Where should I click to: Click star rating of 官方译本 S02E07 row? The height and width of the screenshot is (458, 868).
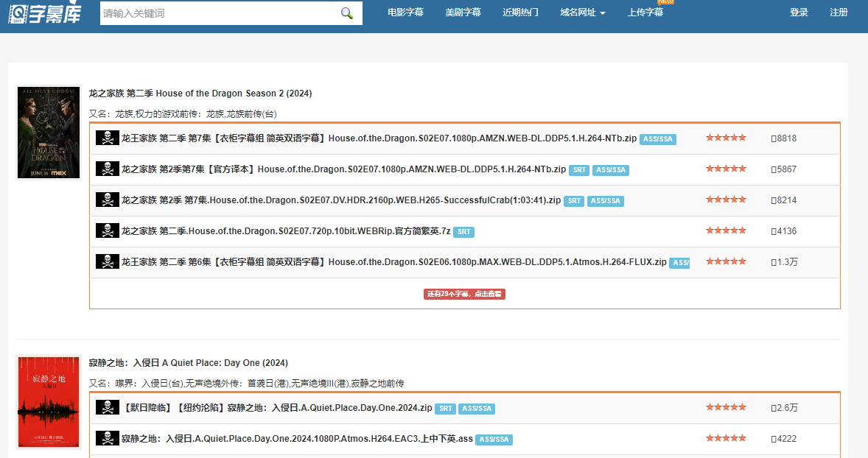(x=726, y=169)
